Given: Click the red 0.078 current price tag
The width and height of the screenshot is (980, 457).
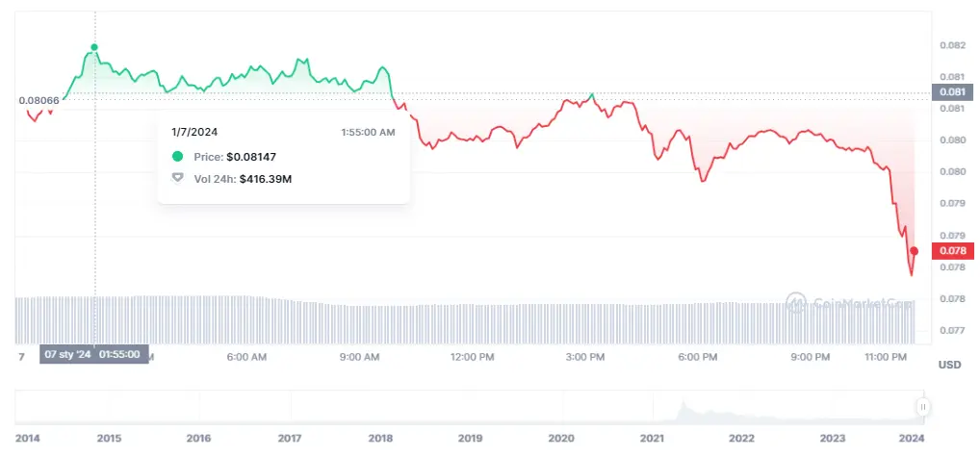Looking at the screenshot, I should [x=951, y=251].
